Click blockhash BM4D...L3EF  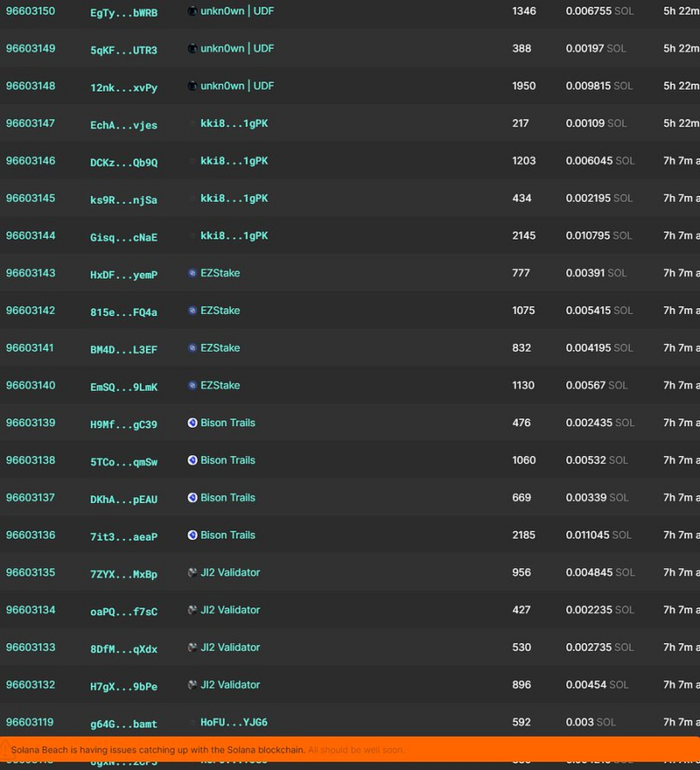coord(123,350)
